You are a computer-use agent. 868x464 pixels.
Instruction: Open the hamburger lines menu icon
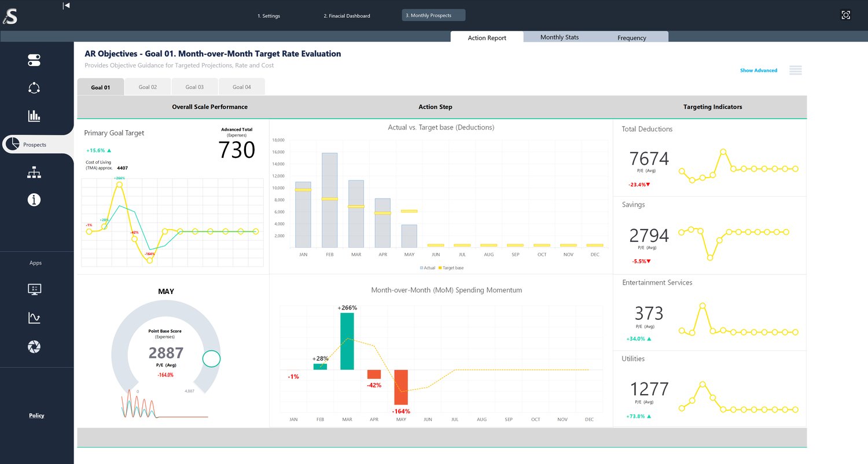point(796,71)
